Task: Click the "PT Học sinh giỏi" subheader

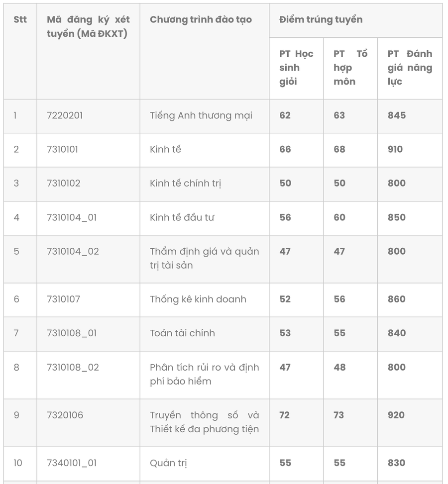Action: point(296,68)
